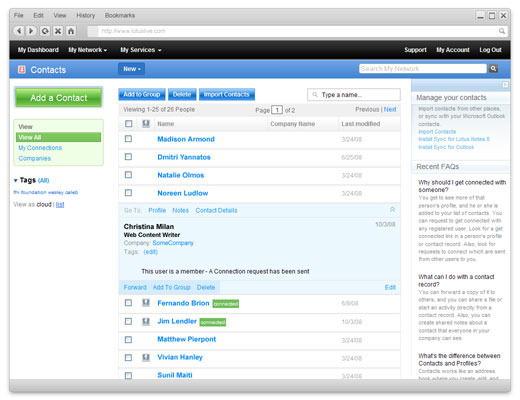Stop page loading with the X icon
Image resolution: width=520 pixels, height=400 pixels.
click(x=58, y=31)
